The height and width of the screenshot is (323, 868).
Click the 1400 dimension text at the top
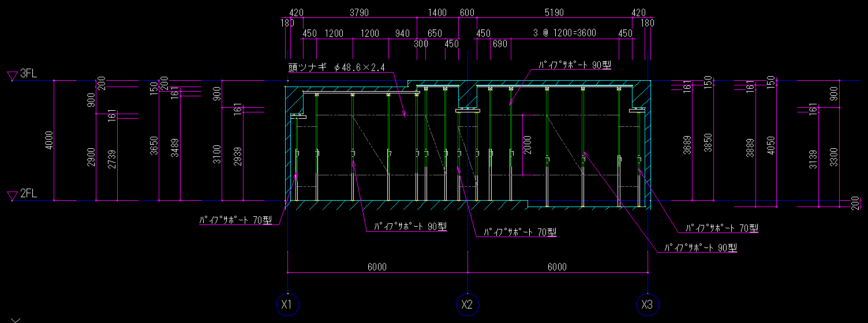pos(437,12)
